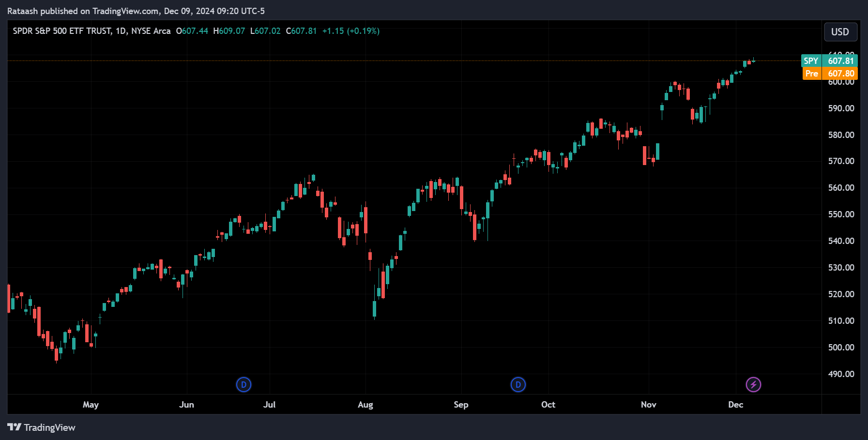The height and width of the screenshot is (440, 868).
Task: Click the May label on time axis
Action: [91, 405]
